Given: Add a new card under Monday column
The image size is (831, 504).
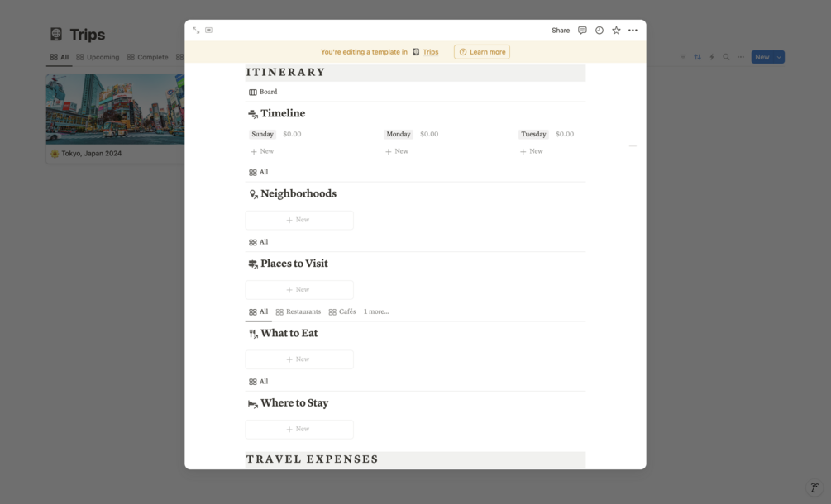Looking at the screenshot, I should (x=396, y=151).
